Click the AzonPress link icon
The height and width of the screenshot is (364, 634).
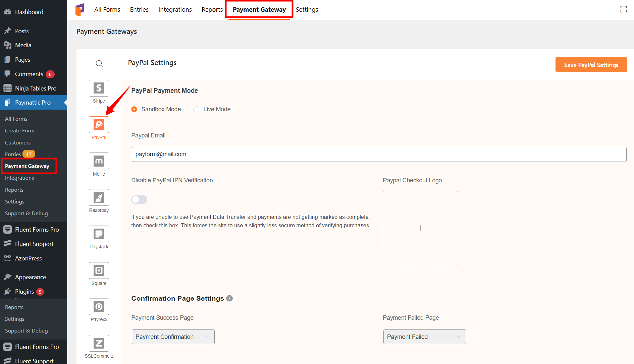coord(7,257)
